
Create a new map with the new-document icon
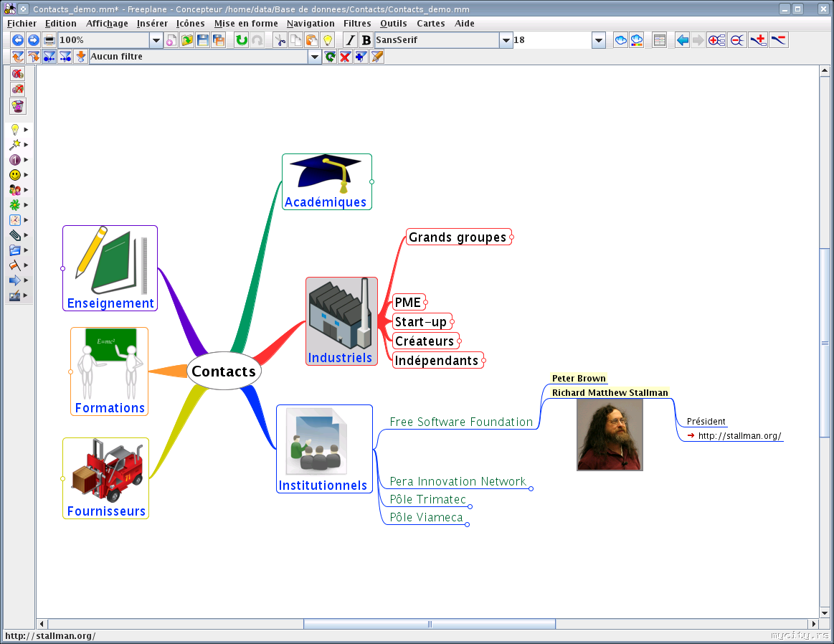click(x=171, y=40)
